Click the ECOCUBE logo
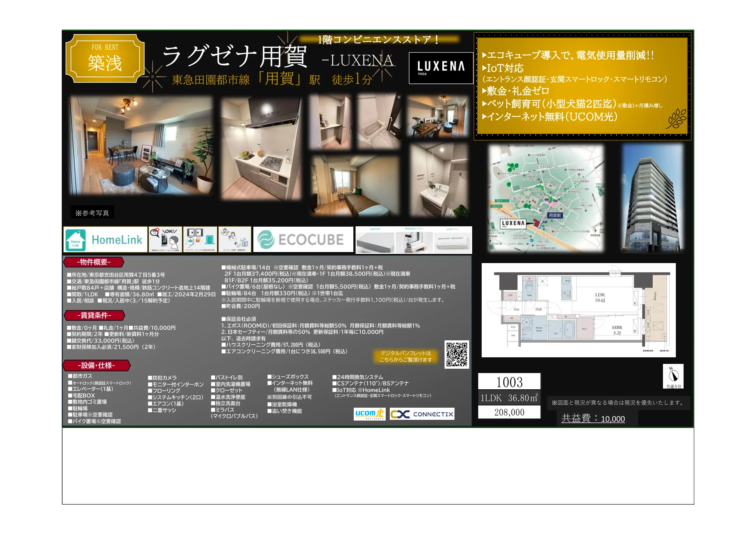Image resolution: width=756 pixels, height=535 pixels. pyautogui.click(x=303, y=240)
